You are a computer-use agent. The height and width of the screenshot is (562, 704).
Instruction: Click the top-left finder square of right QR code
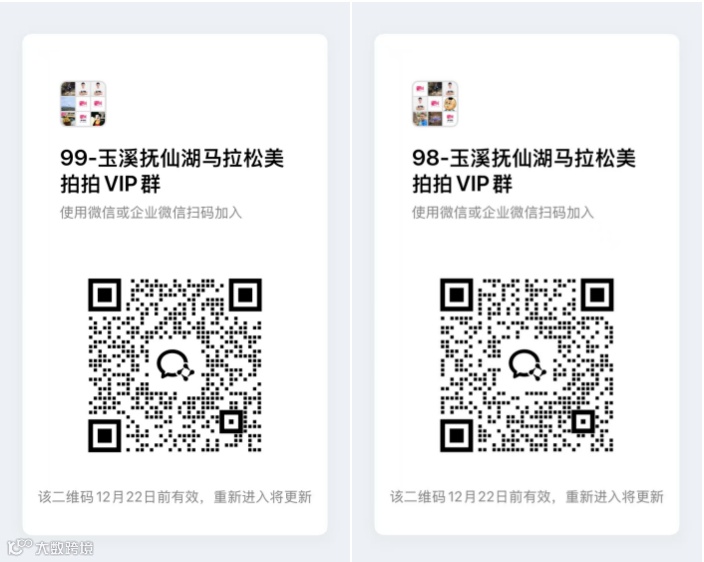pyautogui.click(x=457, y=295)
